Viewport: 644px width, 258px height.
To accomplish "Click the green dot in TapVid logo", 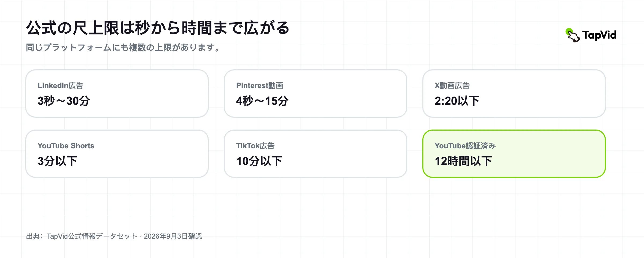I will tap(569, 31).
